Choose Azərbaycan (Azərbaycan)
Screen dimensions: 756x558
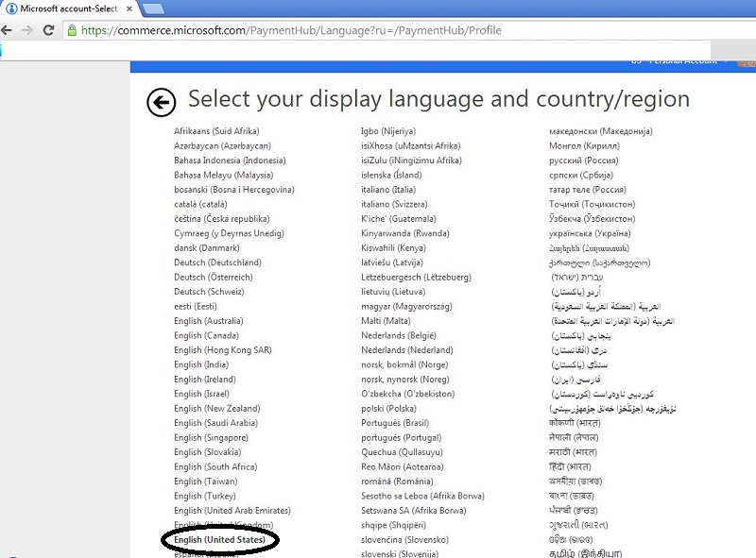pyautogui.click(x=222, y=145)
